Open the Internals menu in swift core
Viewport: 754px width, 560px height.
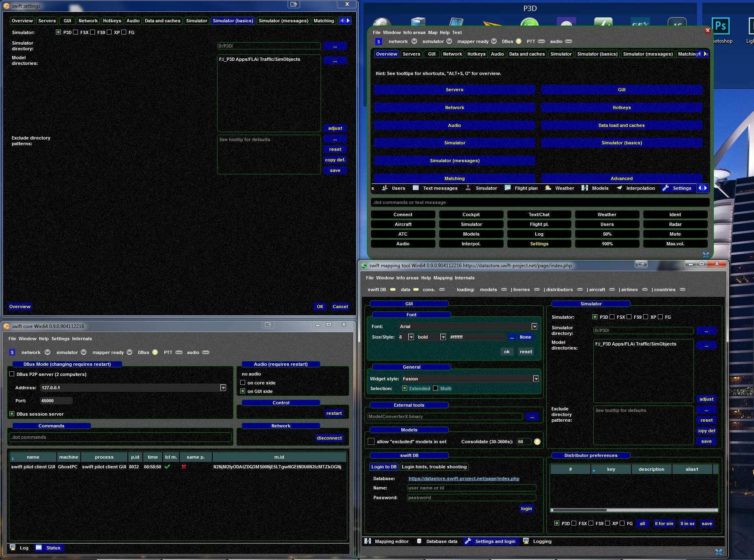coord(82,339)
